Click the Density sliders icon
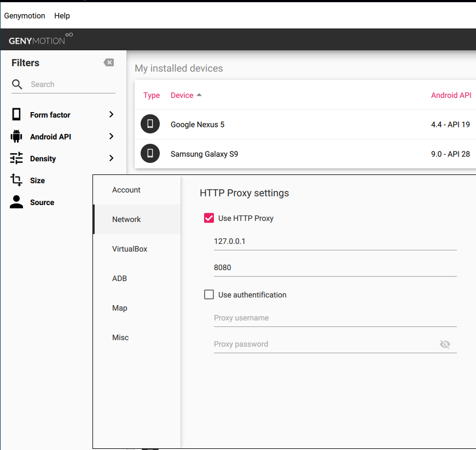The height and width of the screenshot is (450, 476). (x=16, y=158)
